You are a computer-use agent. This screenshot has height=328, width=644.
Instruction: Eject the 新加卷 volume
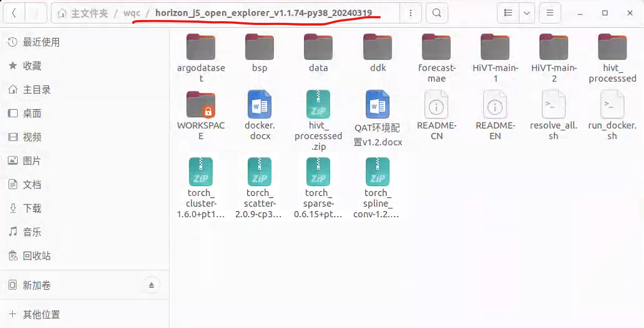pos(151,285)
